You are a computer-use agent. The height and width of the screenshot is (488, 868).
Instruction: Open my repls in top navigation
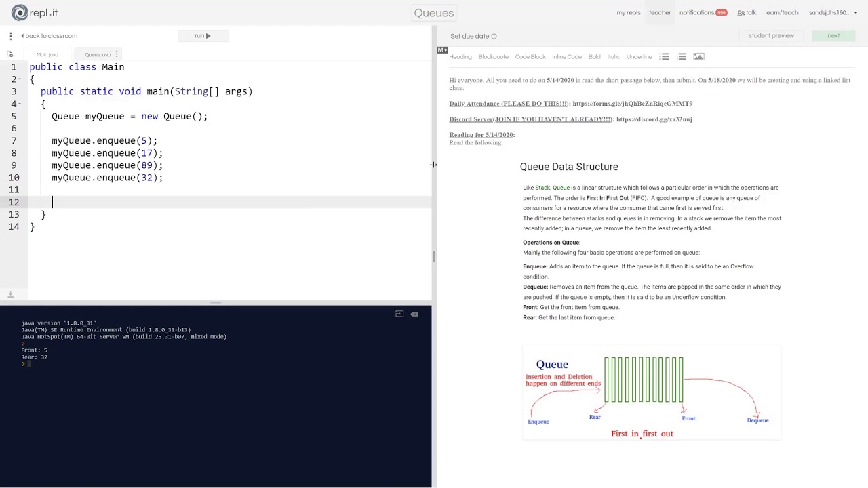(629, 13)
